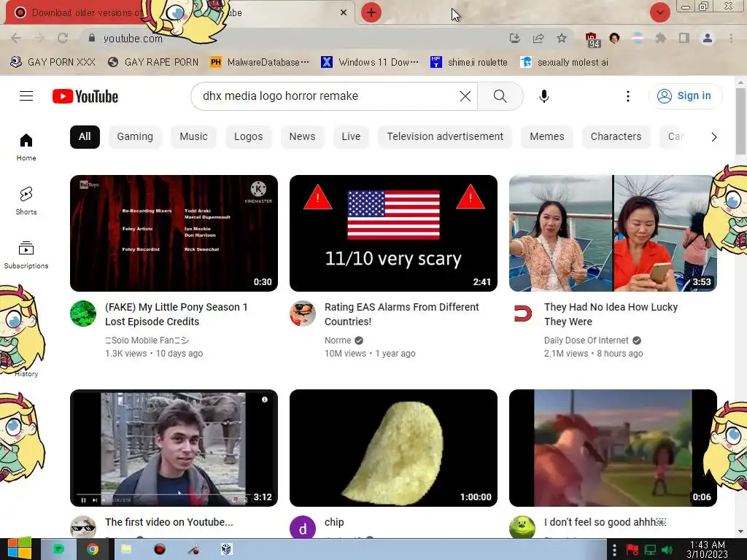747x560 pixels.
Task: Click Daily Dose Of Internet channel name
Action: coord(586,341)
